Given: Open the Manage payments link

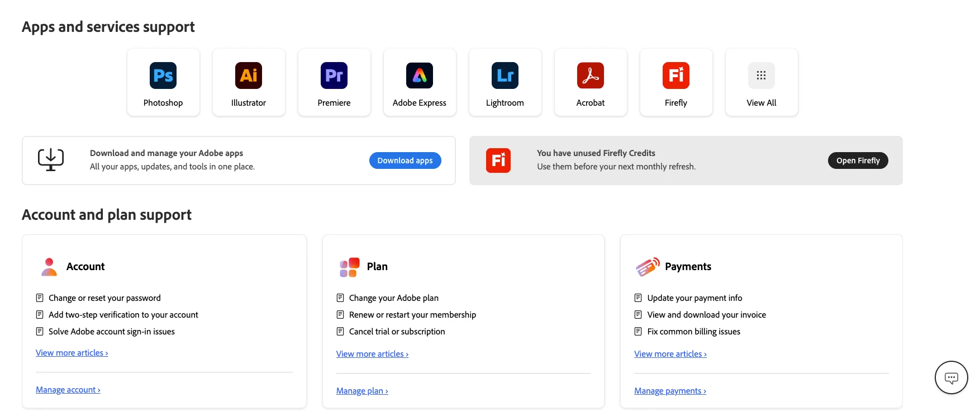Looking at the screenshot, I should click(x=670, y=391).
